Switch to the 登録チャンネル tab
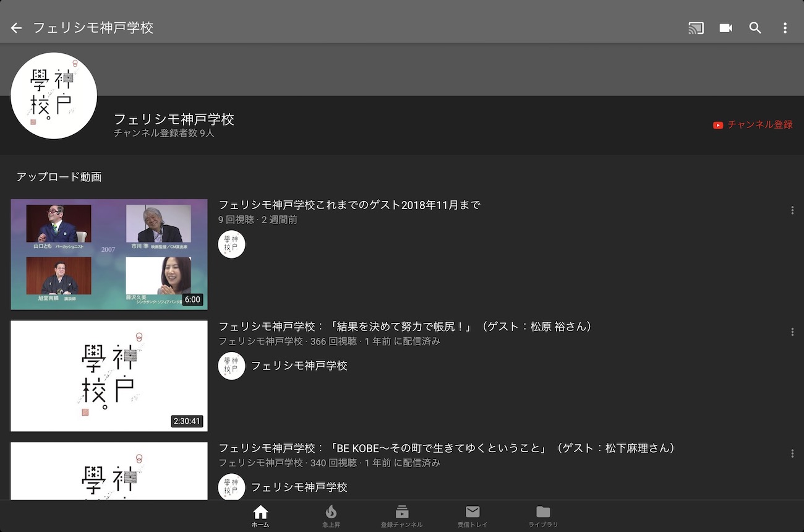 [402, 517]
